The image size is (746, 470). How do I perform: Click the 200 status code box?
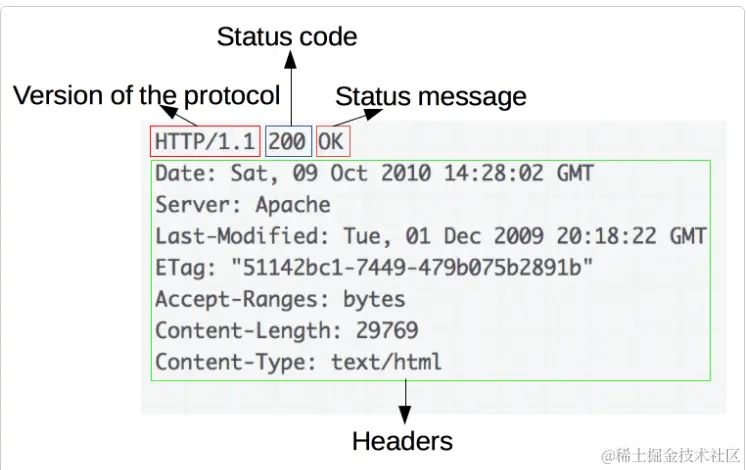pos(287,141)
